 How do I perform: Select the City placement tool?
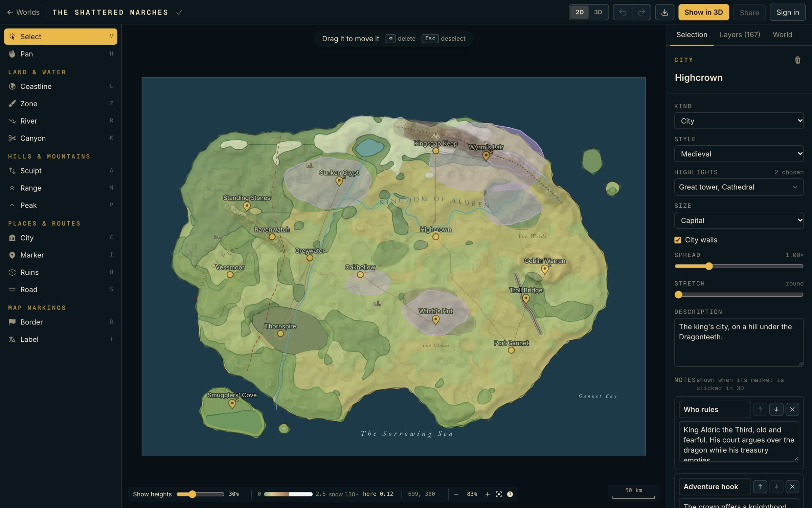click(61, 238)
